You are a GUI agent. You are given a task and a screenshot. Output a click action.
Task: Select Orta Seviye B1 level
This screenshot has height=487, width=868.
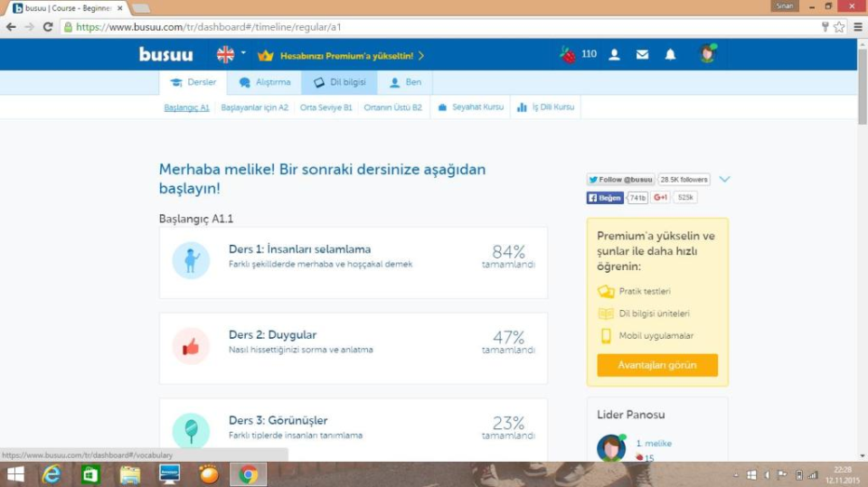[326, 108]
